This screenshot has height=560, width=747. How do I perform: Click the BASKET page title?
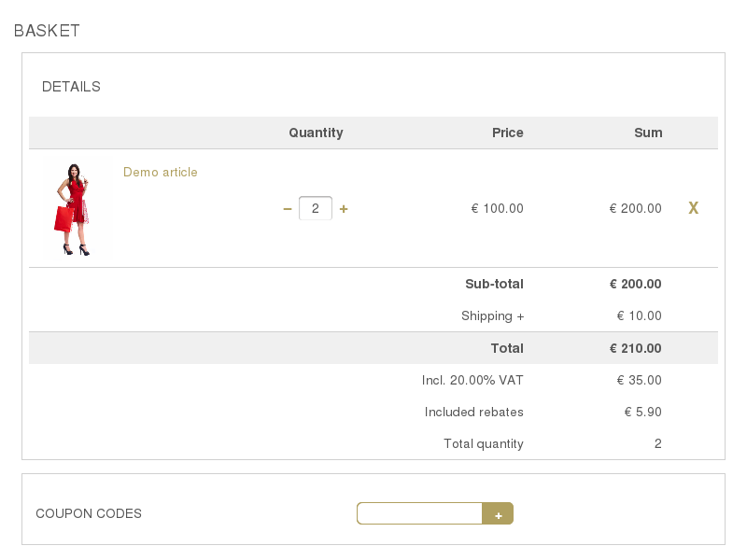pyautogui.click(x=47, y=31)
